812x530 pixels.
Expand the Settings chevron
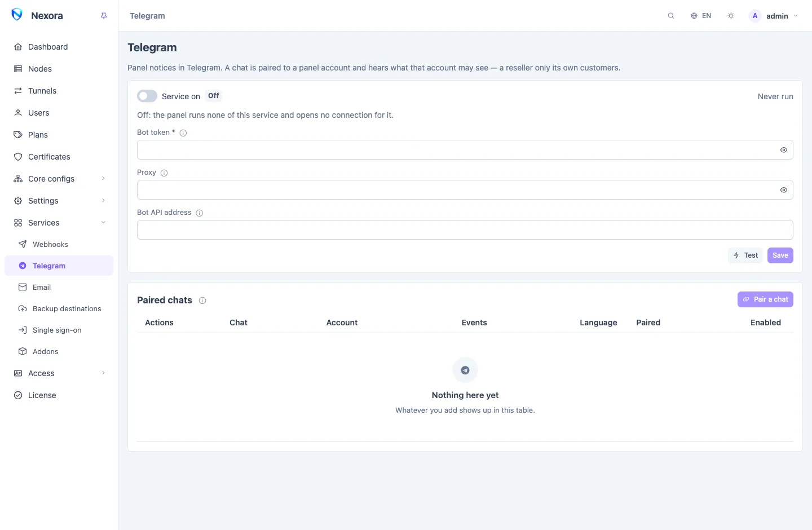[103, 201]
